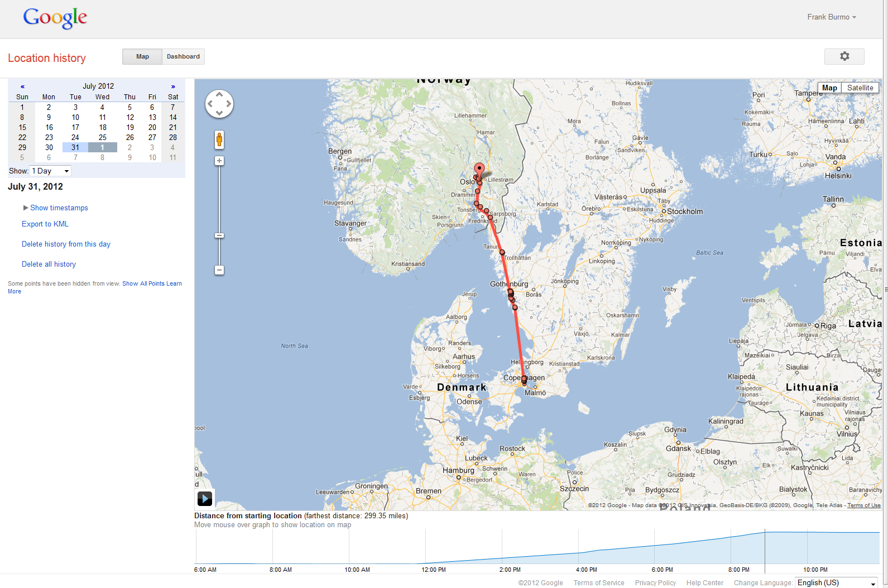Click the settings gear icon
888x588 pixels.
[844, 56]
